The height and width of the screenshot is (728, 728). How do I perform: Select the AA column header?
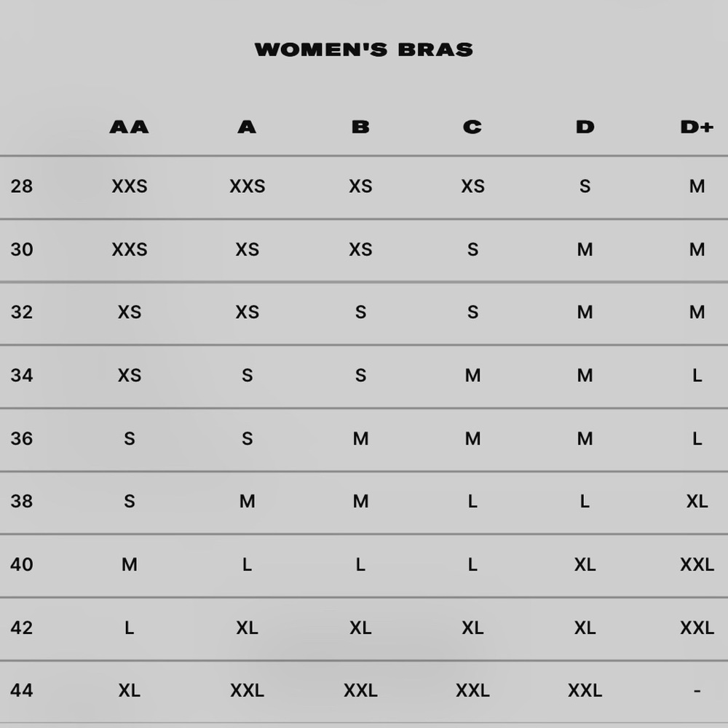[x=129, y=127]
